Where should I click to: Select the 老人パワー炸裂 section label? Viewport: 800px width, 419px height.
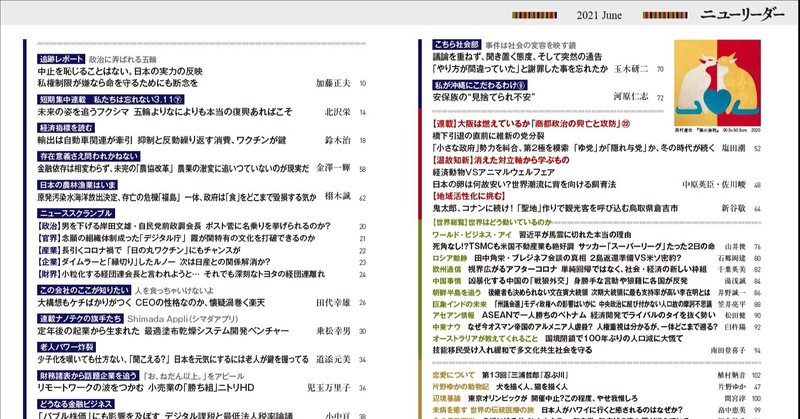pos(66,347)
